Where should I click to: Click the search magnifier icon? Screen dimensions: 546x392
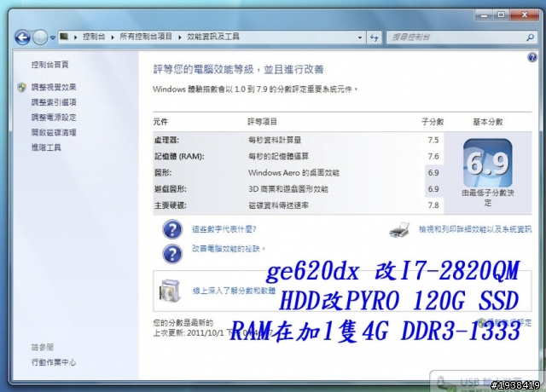pos(531,37)
